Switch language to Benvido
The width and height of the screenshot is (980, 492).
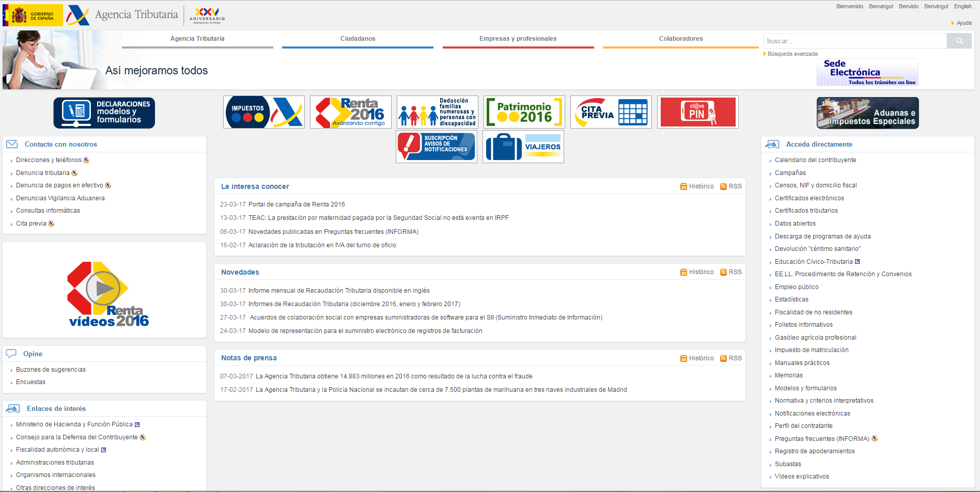point(909,6)
